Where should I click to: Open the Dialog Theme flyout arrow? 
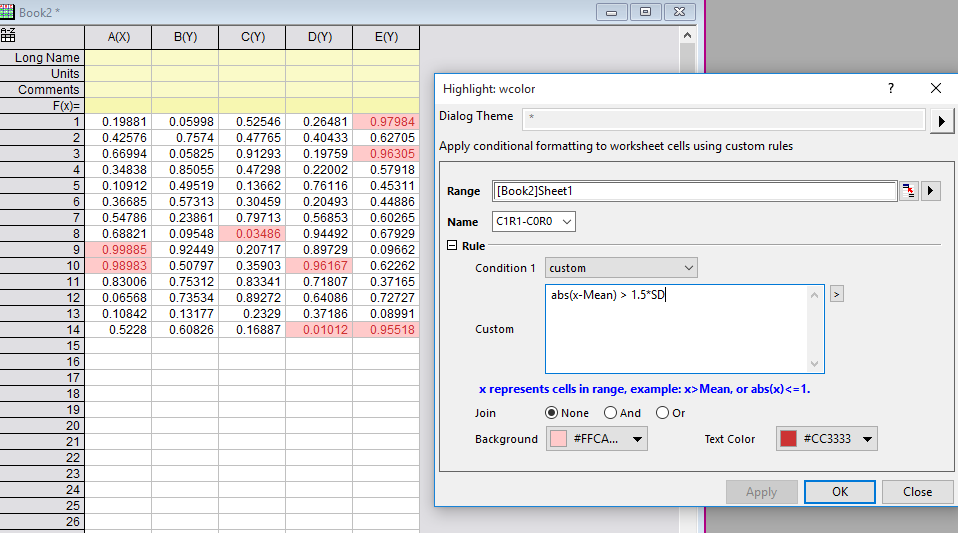click(x=942, y=121)
